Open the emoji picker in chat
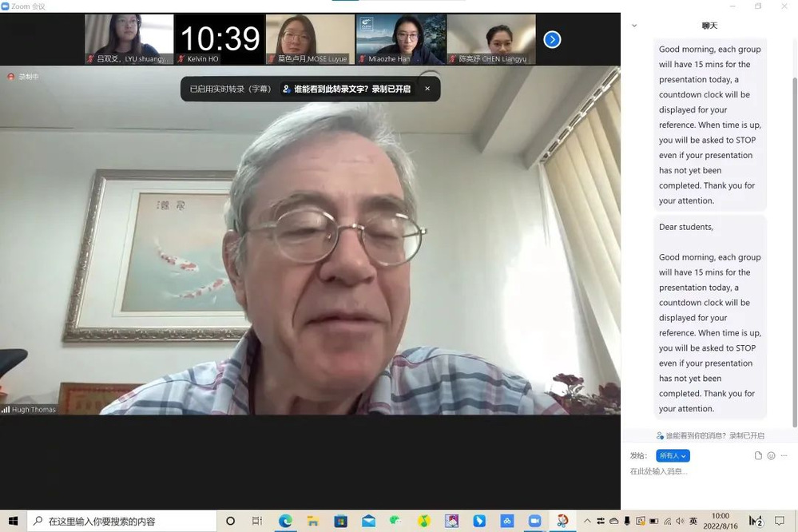The width and height of the screenshot is (798, 532). (x=771, y=455)
